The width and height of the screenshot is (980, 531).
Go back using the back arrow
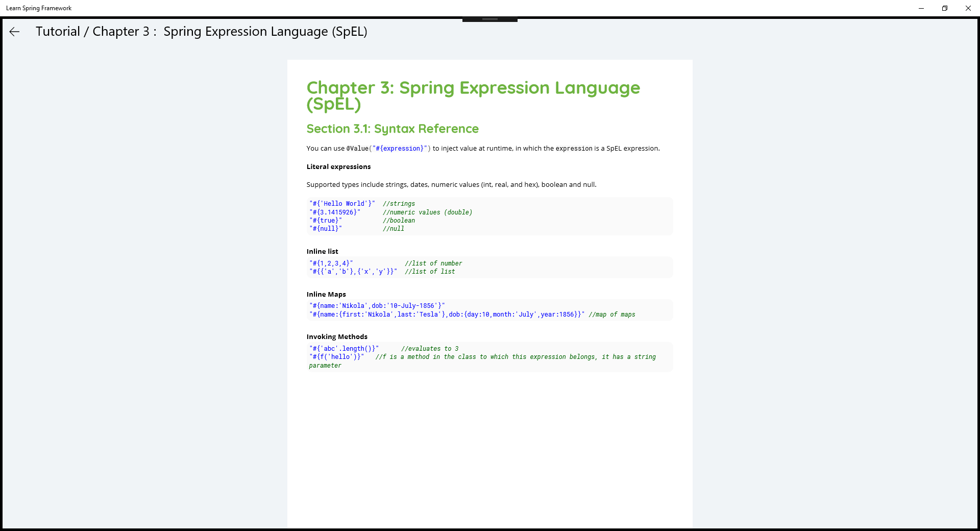(14, 32)
